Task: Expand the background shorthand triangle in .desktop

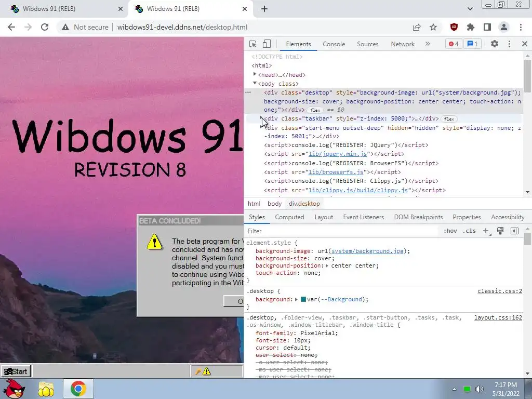Action: pos(296,299)
